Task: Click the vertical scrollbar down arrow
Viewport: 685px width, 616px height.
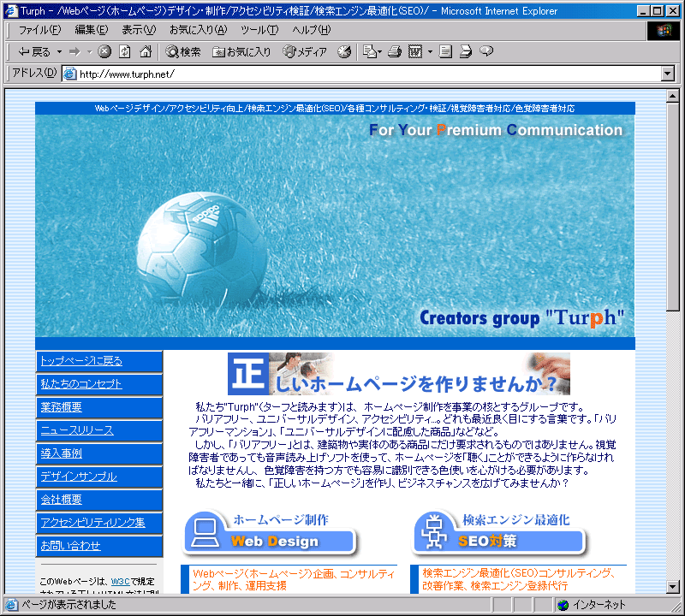Action: click(x=673, y=587)
